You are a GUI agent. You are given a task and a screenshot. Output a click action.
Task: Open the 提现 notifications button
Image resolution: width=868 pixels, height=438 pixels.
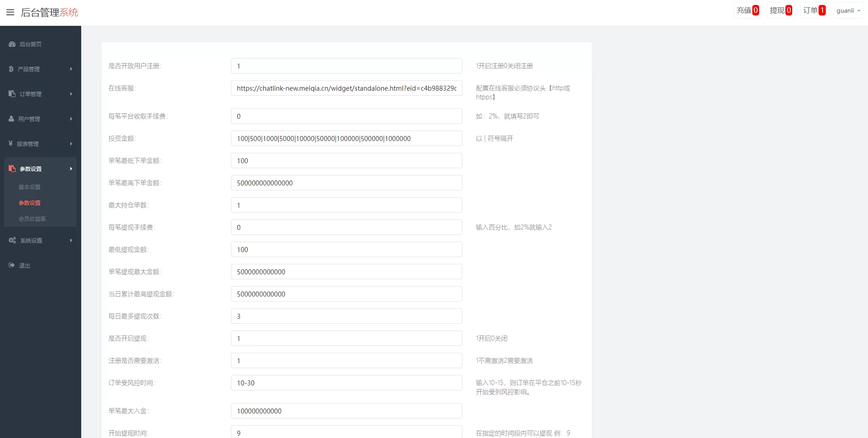pyautogui.click(x=780, y=10)
